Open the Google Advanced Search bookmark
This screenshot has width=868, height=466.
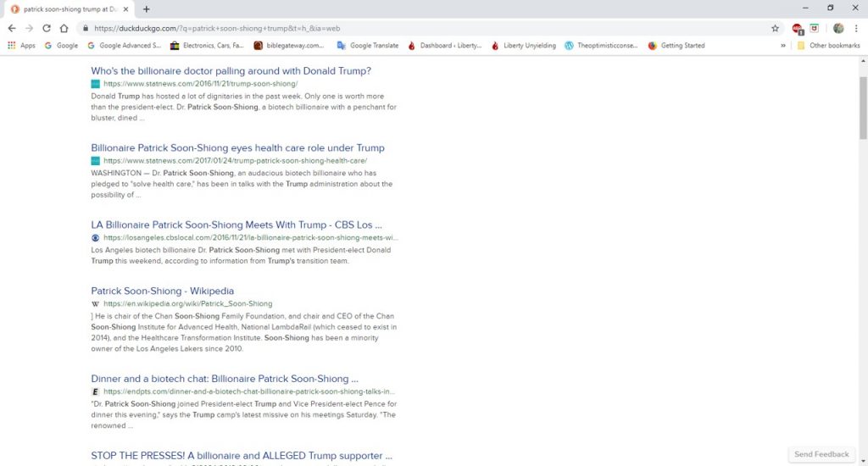click(124, 46)
